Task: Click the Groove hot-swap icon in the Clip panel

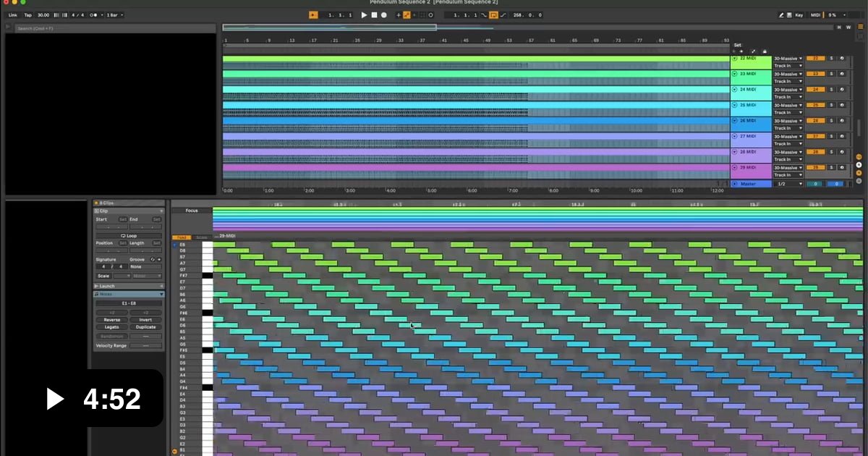Action: coord(151,258)
